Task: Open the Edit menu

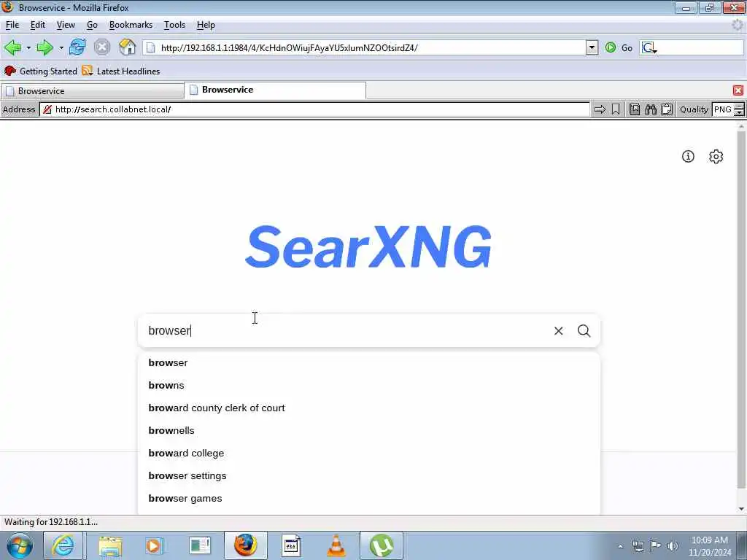Action: pos(38,25)
